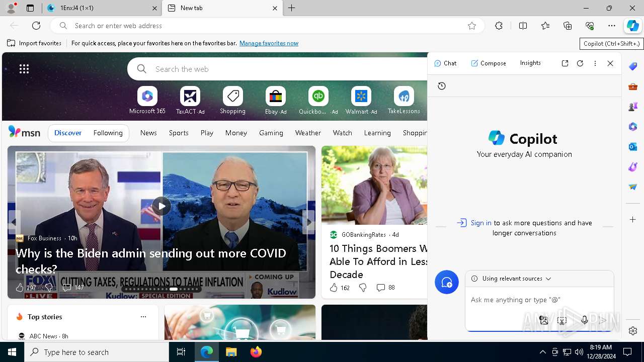The height and width of the screenshot is (362, 644).
Task: Open the MSN Gaming category
Action: pyautogui.click(x=271, y=133)
